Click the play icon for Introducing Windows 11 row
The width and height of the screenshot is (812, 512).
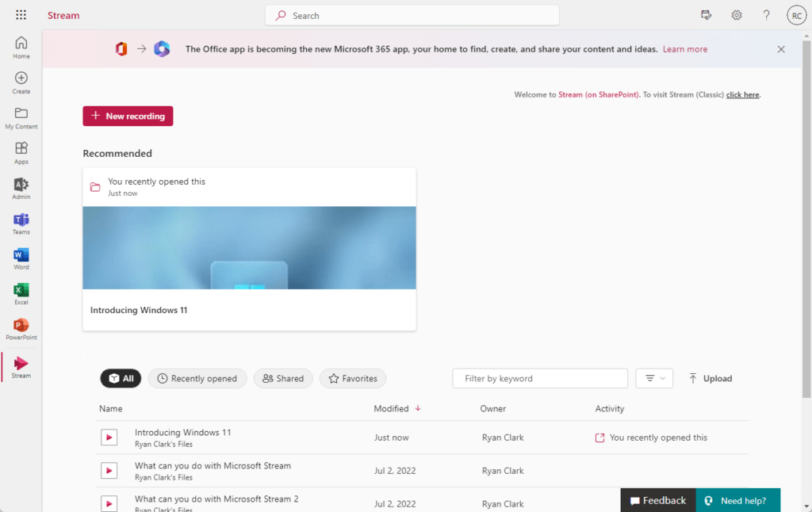109,437
